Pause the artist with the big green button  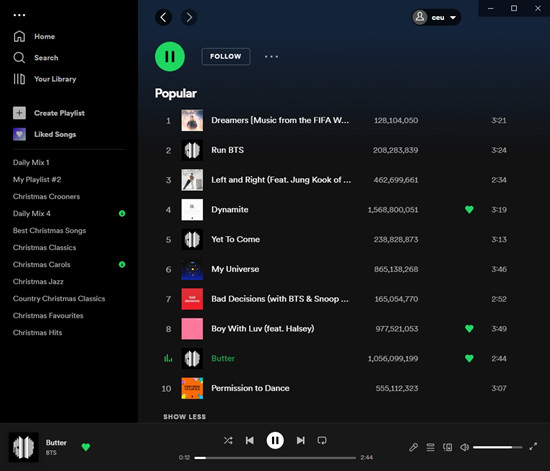(170, 56)
